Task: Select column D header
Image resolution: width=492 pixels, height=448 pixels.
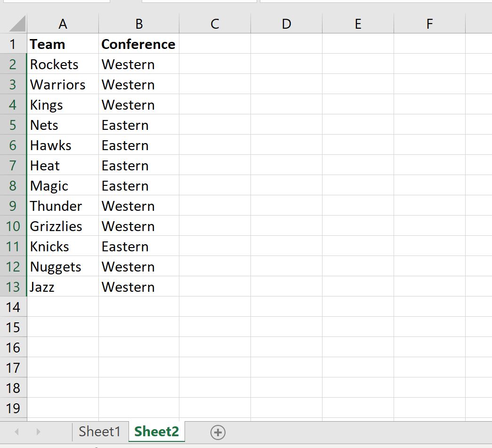Action: pyautogui.click(x=286, y=24)
